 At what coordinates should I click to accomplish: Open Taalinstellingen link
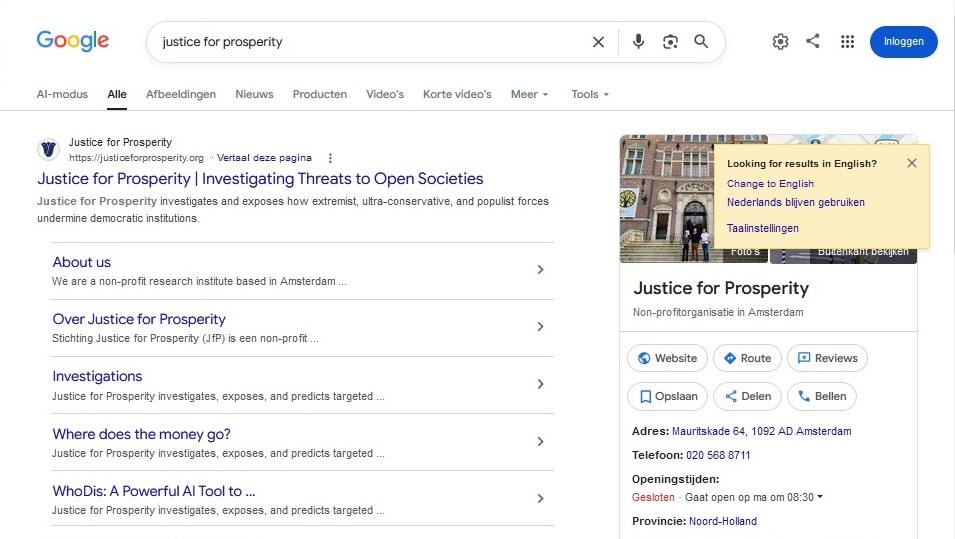(763, 228)
